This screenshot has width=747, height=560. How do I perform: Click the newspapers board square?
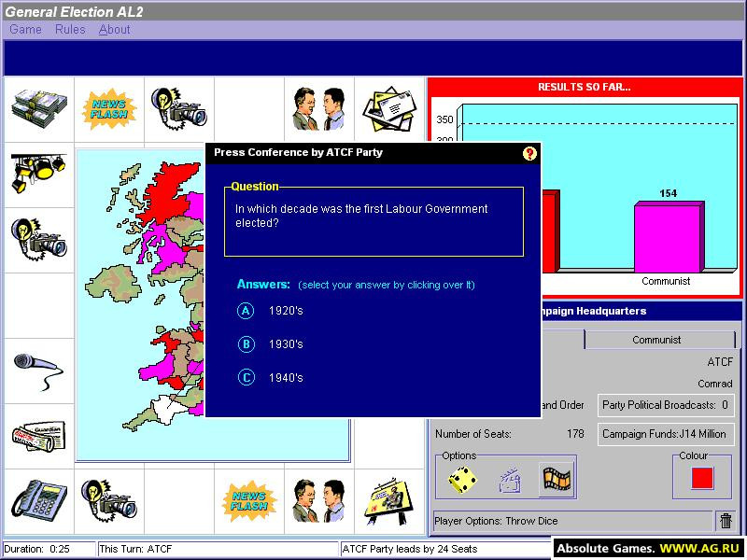pyautogui.click(x=39, y=436)
